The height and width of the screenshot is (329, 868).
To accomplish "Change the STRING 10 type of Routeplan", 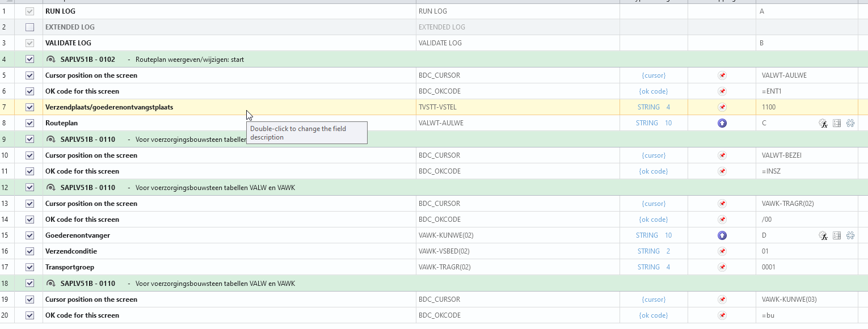I will pos(654,123).
